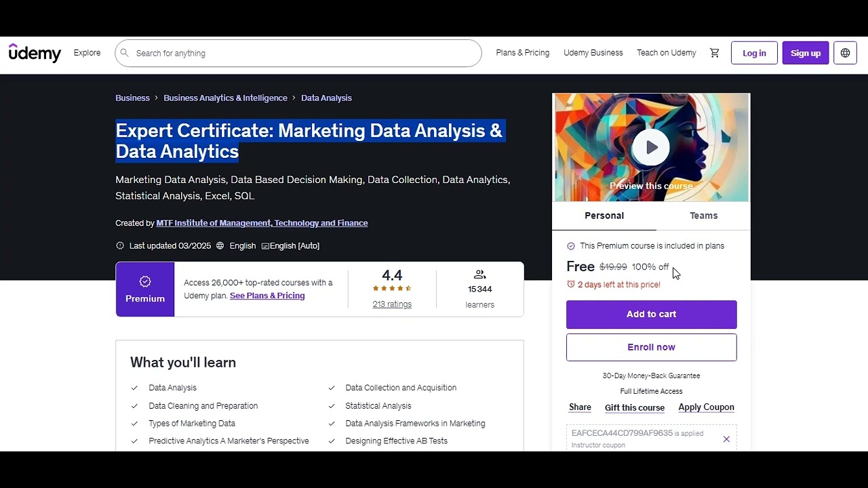This screenshot has width=868, height=488.
Task: Open Teach on Udemy link
Action: tap(667, 53)
